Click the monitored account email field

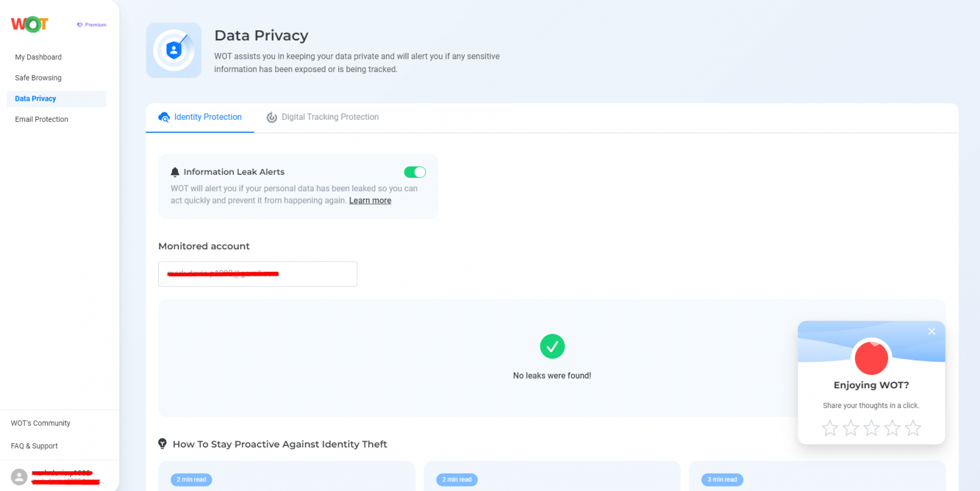point(257,274)
